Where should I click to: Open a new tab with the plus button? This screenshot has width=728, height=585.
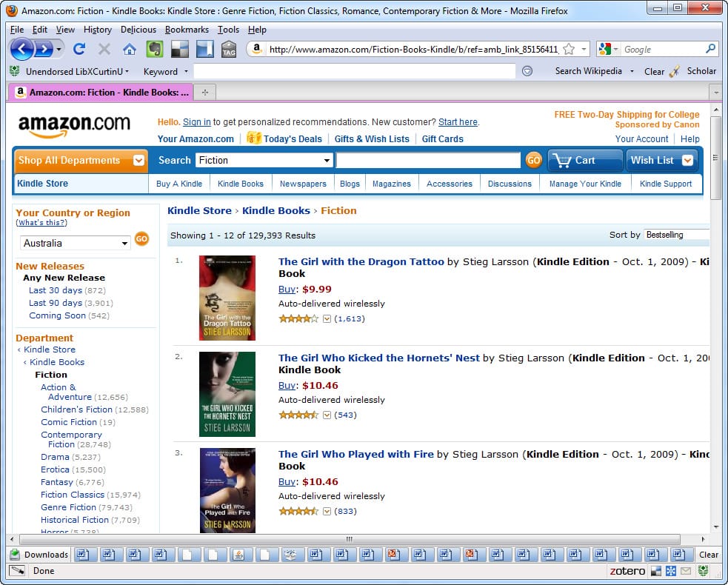coord(204,93)
